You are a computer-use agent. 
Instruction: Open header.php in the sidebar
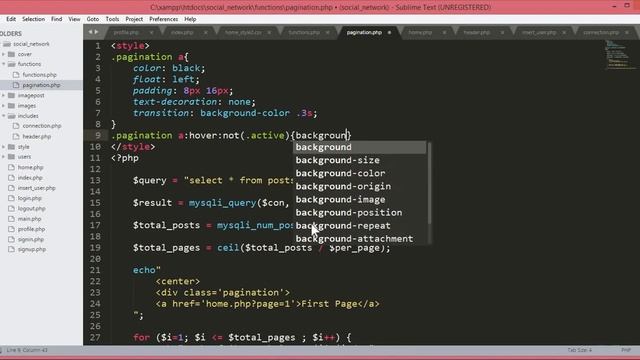tap(37, 136)
